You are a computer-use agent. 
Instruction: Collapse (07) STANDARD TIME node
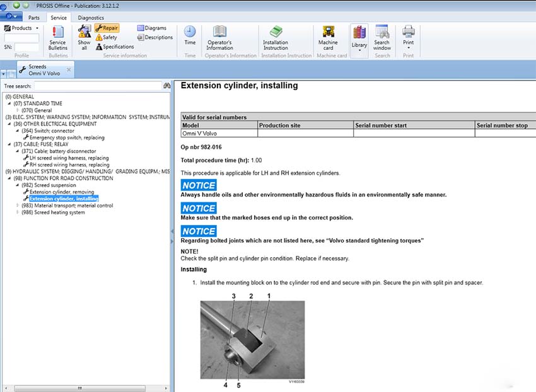click(9, 103)
